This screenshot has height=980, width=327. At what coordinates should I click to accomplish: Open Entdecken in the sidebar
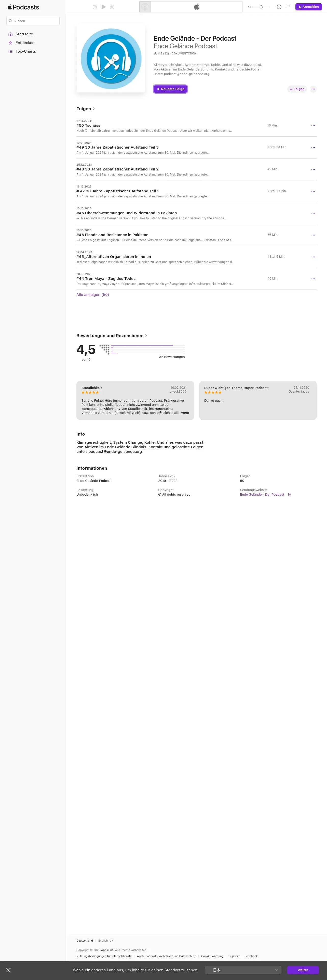tap(25, 42)
